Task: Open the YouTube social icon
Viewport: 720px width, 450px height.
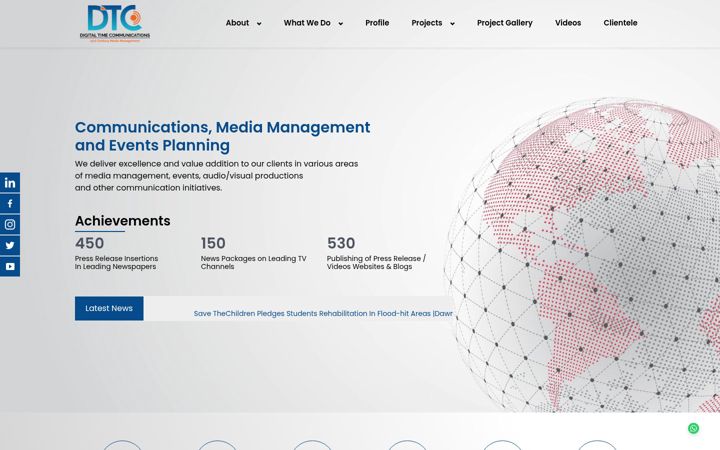Action: tap(10, 266)
